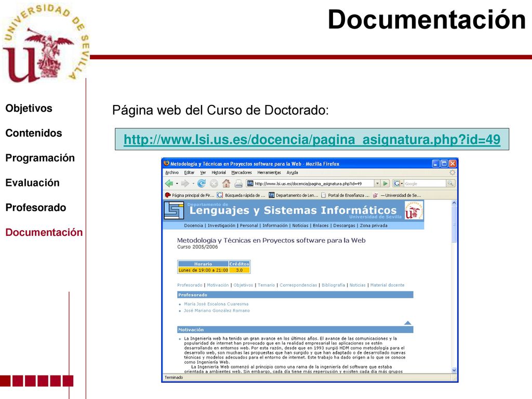Click Información in the site navigation
This screenshot has width=532, height=399.
(x=275, y=225)
